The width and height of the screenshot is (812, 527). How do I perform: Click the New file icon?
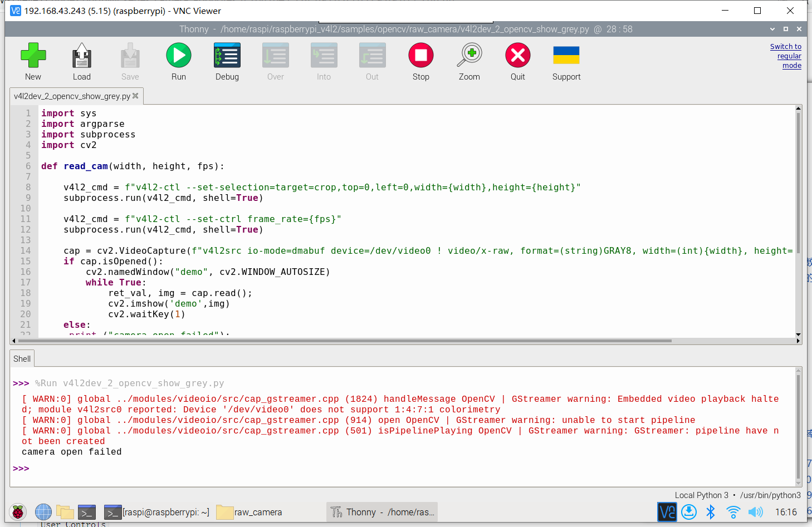(33, 56)
